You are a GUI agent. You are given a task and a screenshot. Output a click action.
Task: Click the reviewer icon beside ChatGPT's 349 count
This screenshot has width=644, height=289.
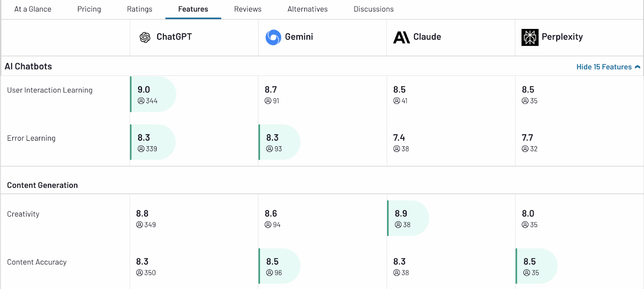point(140,225)
